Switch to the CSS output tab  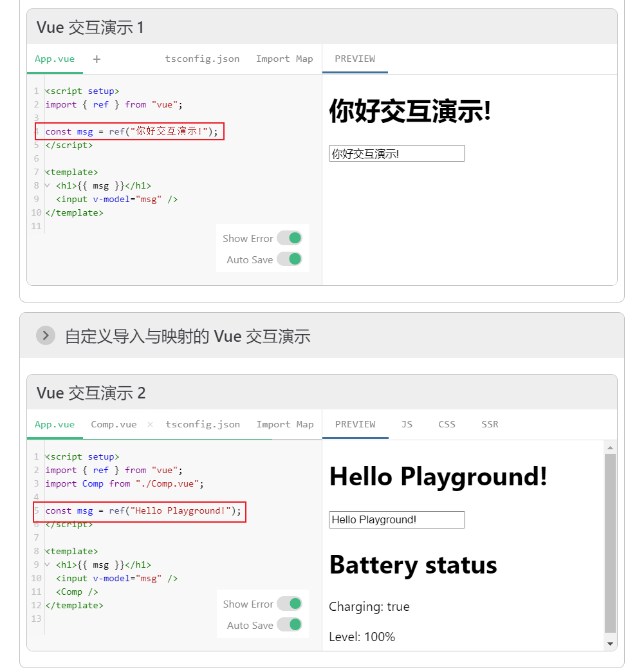pyautogui.click(x=447, y=424)
